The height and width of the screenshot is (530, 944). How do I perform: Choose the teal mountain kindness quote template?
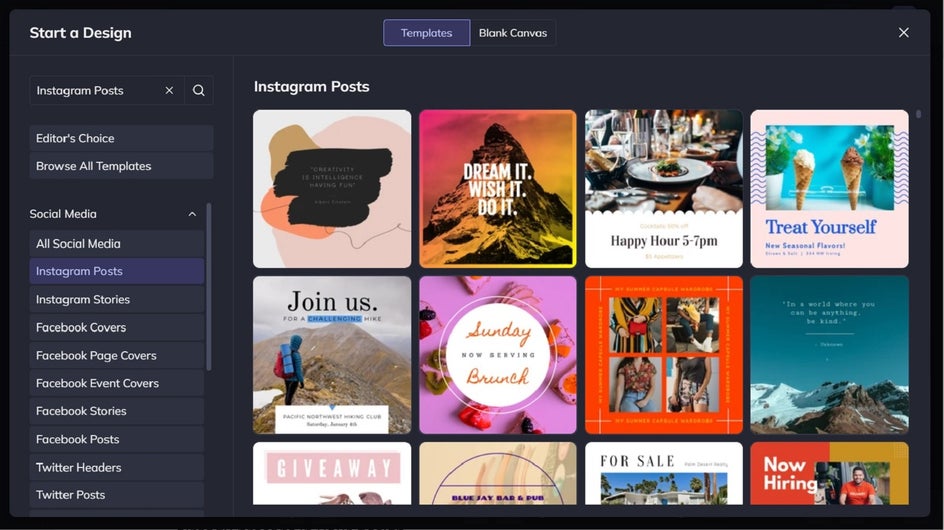[x=830, y=355]
